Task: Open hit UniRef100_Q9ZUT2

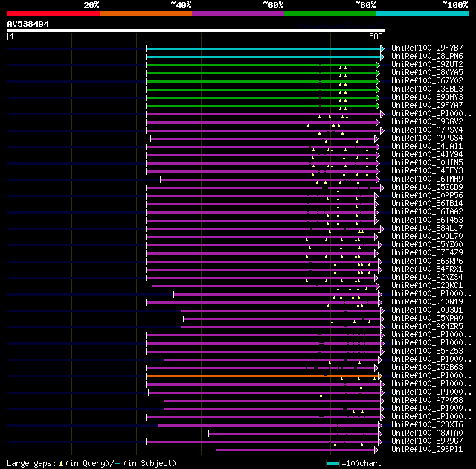Action: [x=427, y=65]
